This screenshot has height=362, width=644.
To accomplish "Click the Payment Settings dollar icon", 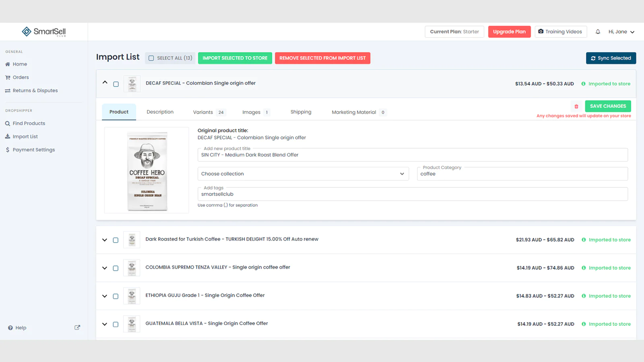I will click(x=8, y=150).
